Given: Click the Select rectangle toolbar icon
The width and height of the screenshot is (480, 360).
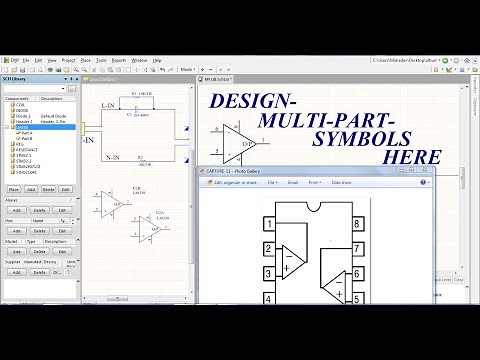Looking at the screenshot, I should (x=128, y=70).
